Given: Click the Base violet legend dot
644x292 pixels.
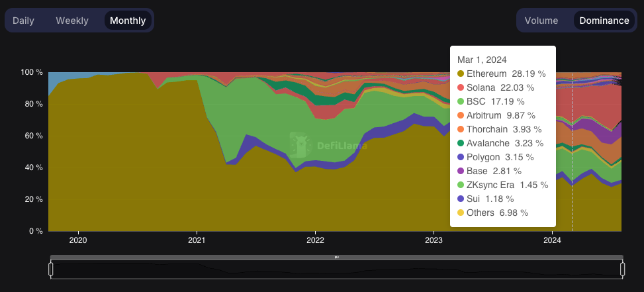Looking at the screenshot, I should click(x=461, y=171).
